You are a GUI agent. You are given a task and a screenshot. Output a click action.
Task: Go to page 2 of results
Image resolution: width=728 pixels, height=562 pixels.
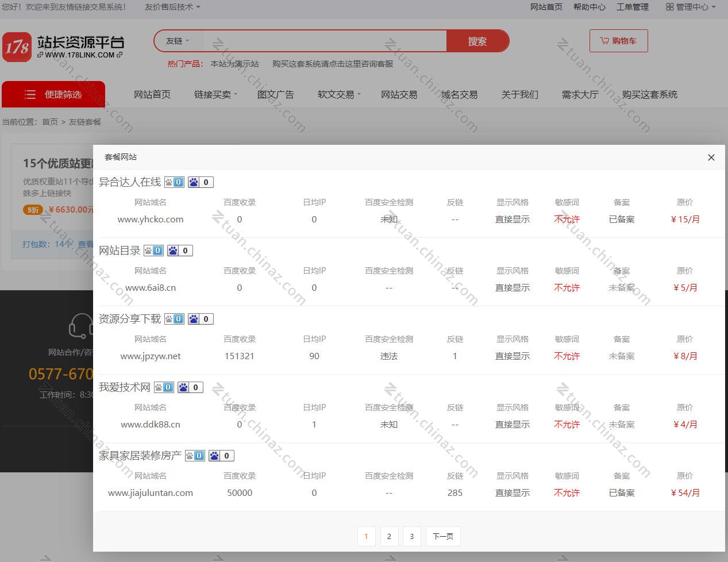(x=389, y=536)
